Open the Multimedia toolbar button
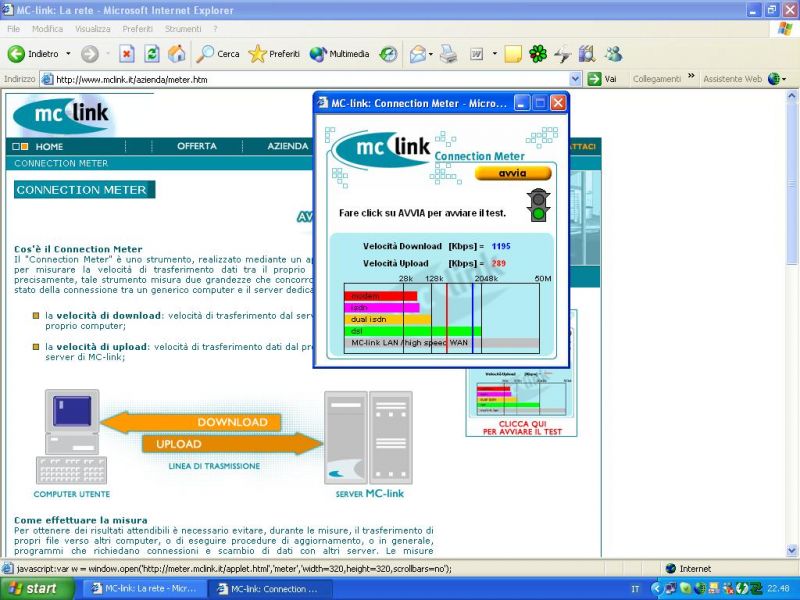Viewport: 800px width, 600px height. point(339,54)
